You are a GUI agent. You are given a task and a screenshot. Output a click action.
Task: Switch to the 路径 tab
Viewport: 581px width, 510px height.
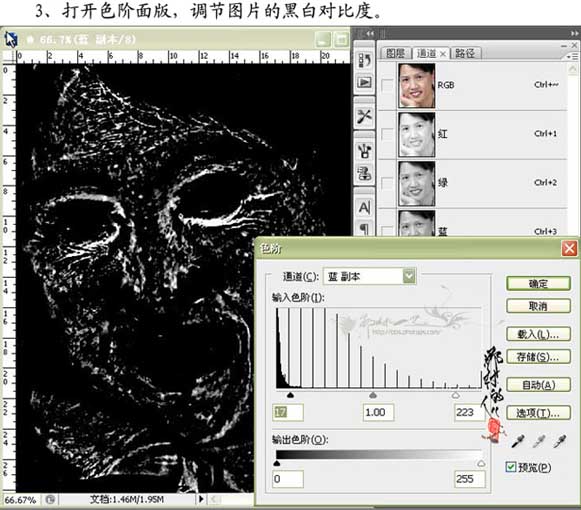pyautogui.click(x=465, y=53)
